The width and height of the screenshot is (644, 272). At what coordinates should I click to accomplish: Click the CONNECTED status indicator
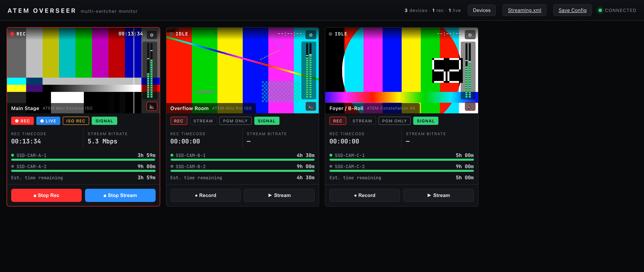(617, 10)
